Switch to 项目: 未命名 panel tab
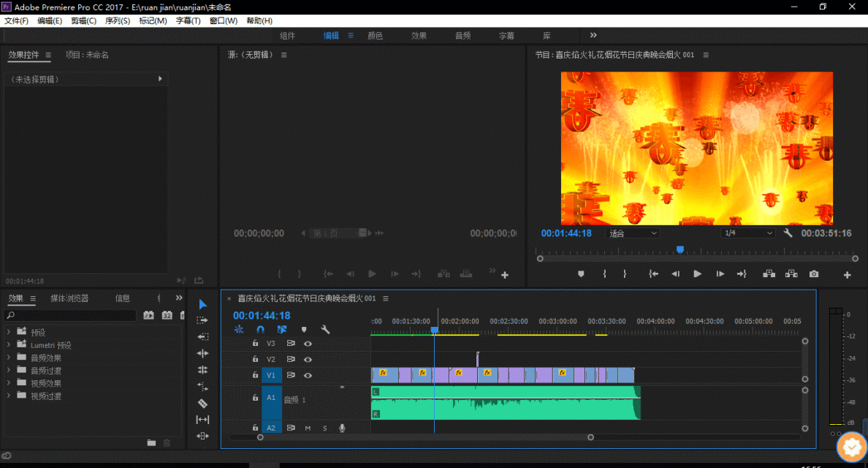The width and height of the screenshot is (868, 468). 87,55
